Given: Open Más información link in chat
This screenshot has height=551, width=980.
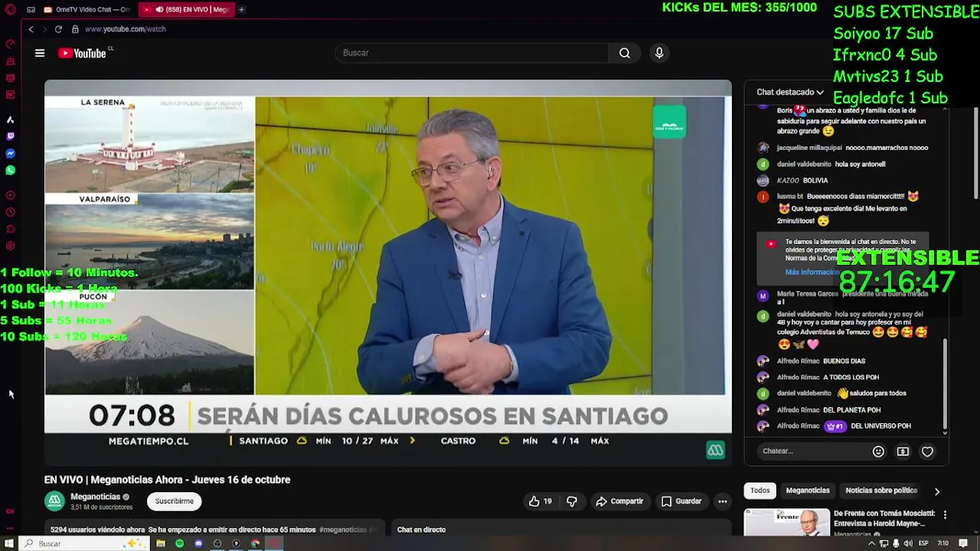Looking at the screenshot, I should 812,272.
